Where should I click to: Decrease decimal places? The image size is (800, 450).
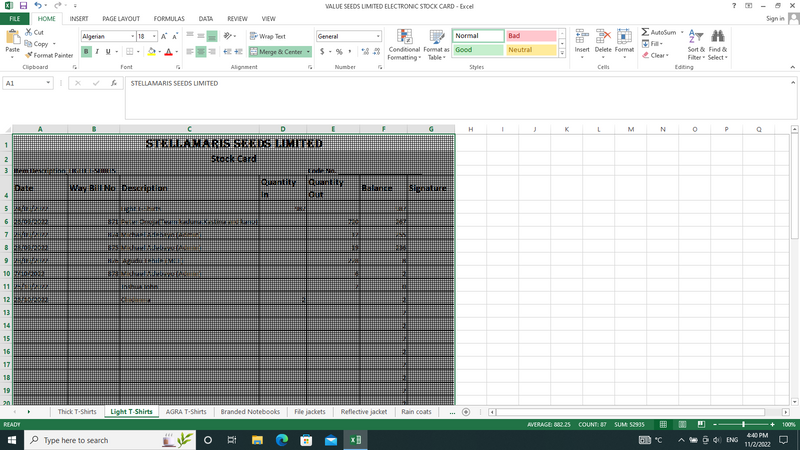(377, 52)
